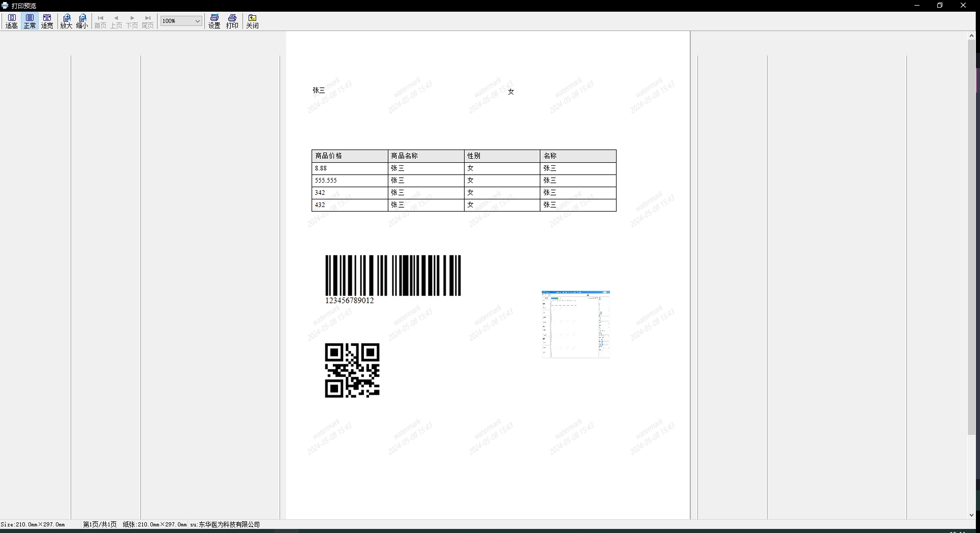Screen dimensions: 980x533
Task: Click the 适高 fit-height icon
Action: tap(12, 21)
